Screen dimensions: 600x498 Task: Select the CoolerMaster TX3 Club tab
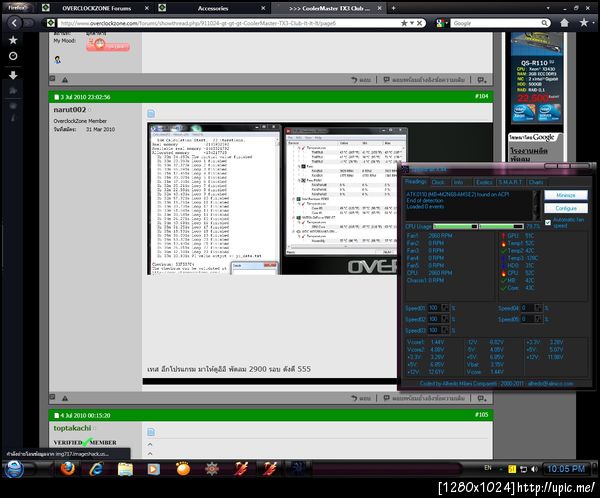coord(329,8)
